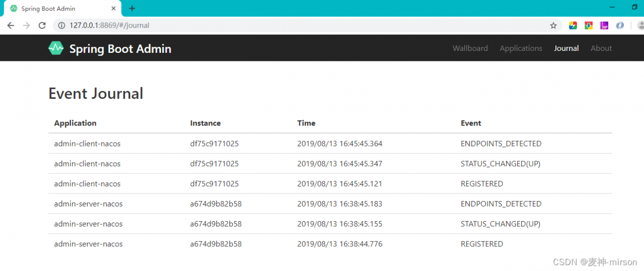Click the time 2019/08/13 16:45:45.121
The height and width of the screenshot is (271, 644).
(x=340, y=184)
